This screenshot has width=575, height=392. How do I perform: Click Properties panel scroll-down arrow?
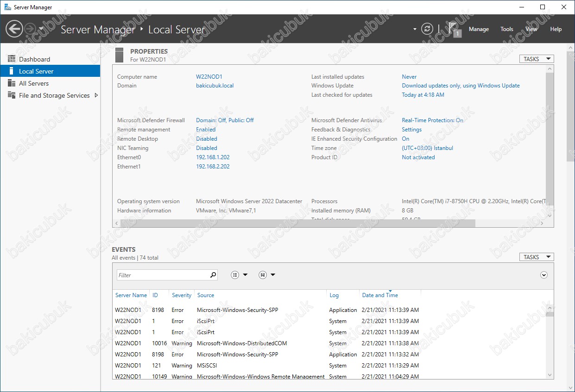pos(550,215)
